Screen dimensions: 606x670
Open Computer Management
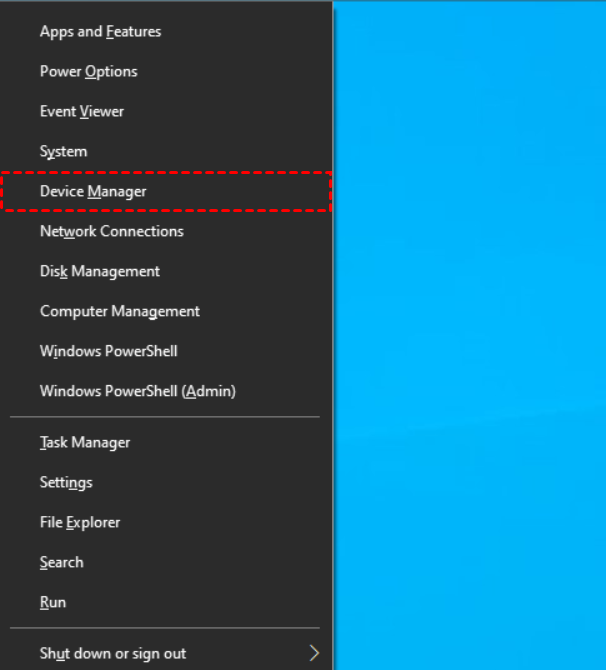(x=165, y=311)
